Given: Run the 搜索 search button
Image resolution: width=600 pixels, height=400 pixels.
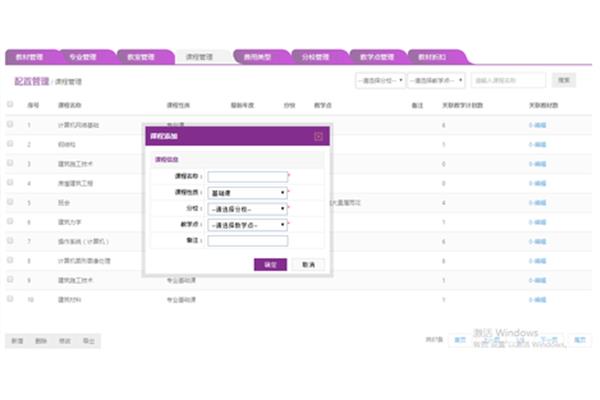Looking at the screenshot, I should coord(564,80).
